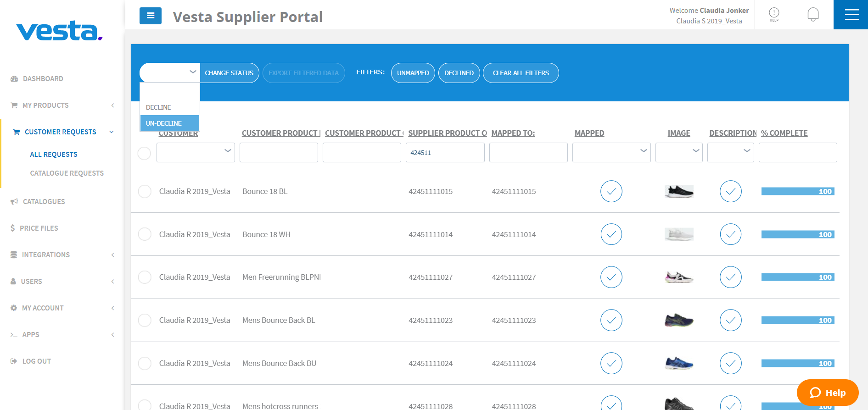Viewport: 868px width, 410px height.
Task: Expand Users submenu chevron
Action: click(112, 282)
